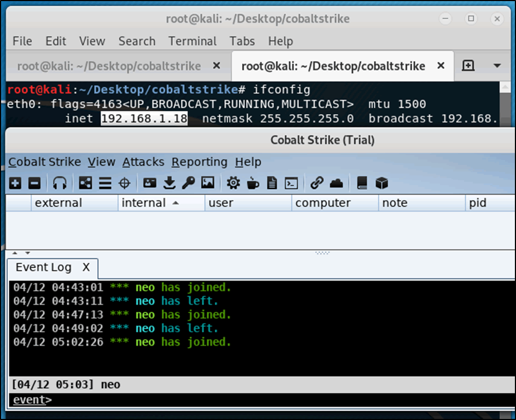Sort sessions by the note column

coord(422,203)
